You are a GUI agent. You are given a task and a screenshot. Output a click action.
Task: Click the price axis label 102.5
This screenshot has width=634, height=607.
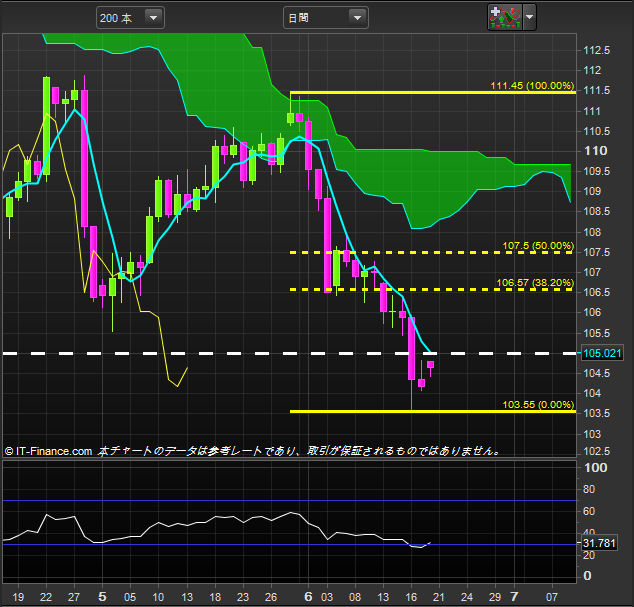596,451
